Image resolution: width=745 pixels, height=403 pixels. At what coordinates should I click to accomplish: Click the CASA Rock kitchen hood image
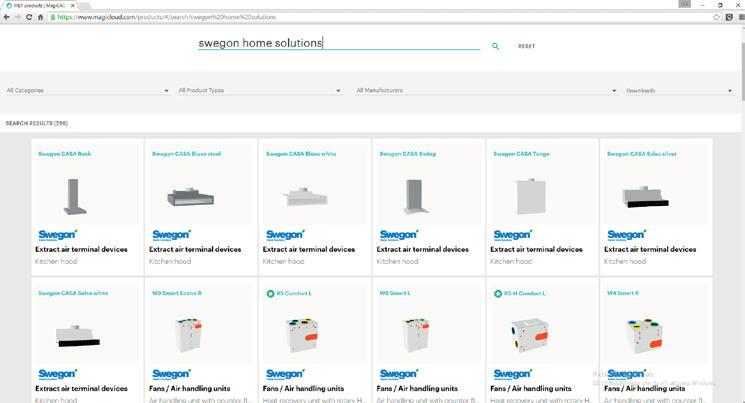point(75,197)
